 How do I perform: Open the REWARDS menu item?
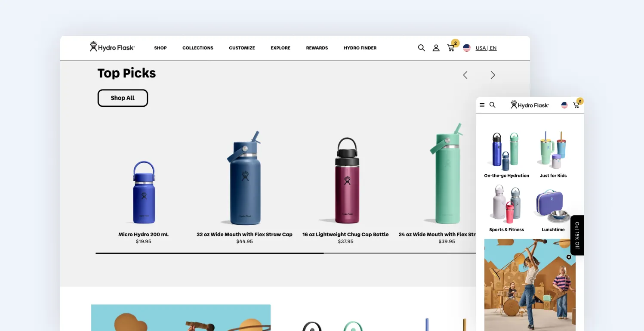[x=317, y=48]
